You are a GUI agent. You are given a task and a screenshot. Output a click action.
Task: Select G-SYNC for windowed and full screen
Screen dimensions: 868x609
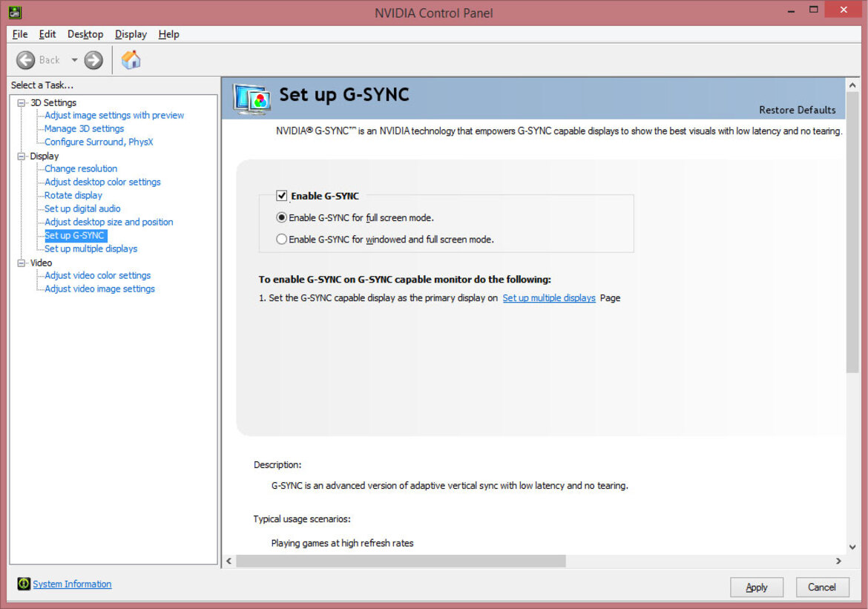(282, 239)
